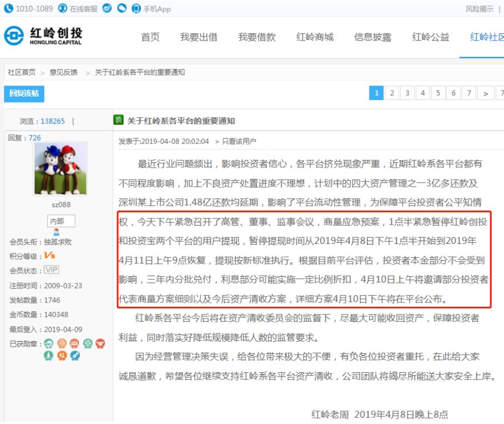Click the mobile phone App icon
Viewport: 504px width, 424px height.
137,8
